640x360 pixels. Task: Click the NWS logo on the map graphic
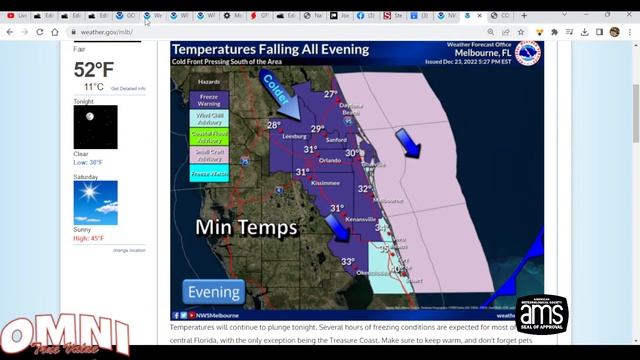pos(528,53)
